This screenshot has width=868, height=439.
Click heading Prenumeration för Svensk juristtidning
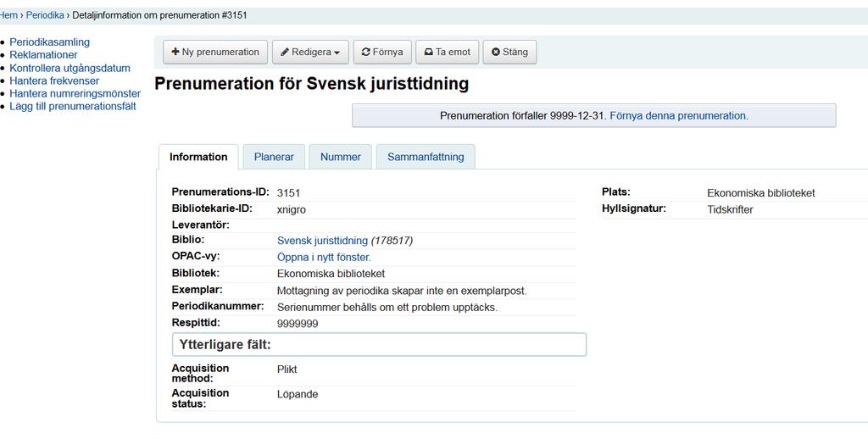click(x=312, y=84)
